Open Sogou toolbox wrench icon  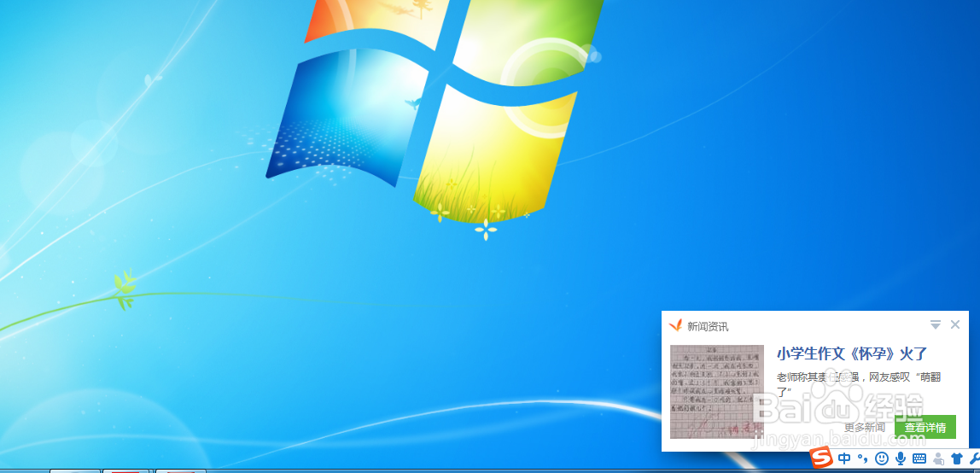(974, 458)
